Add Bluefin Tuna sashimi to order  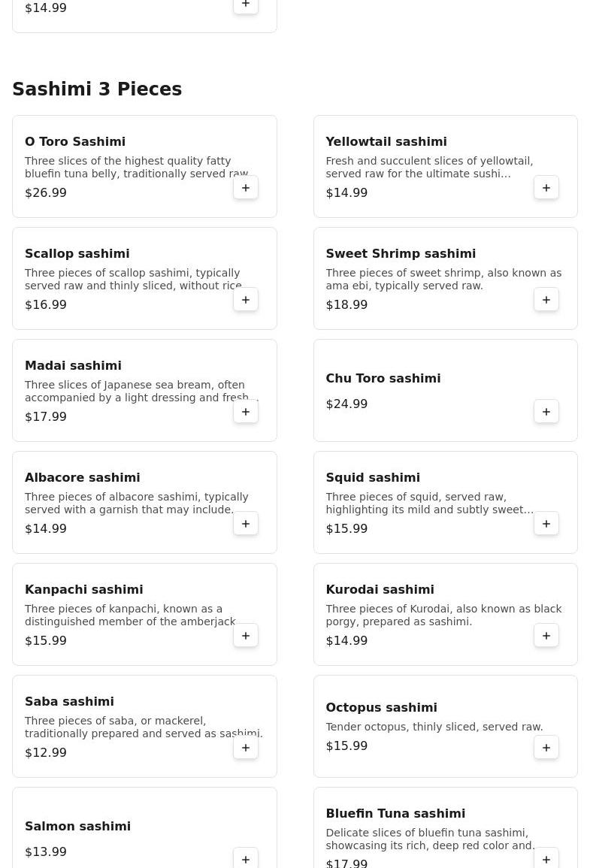(x=546, y=859)
